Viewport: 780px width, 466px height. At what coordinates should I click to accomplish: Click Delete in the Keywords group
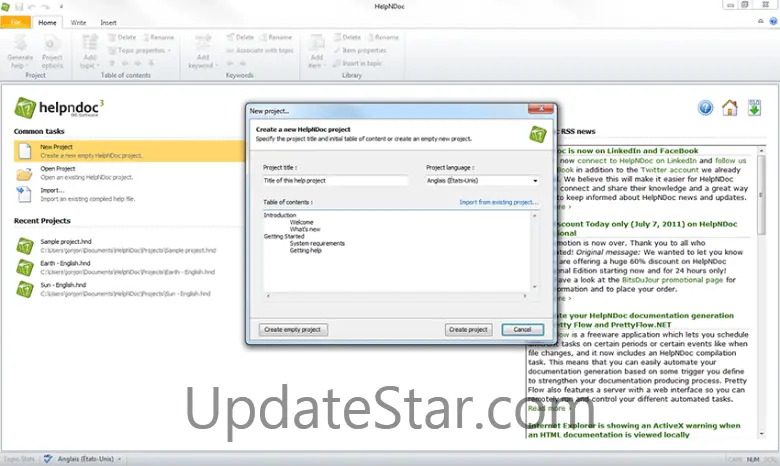point(240,37)
